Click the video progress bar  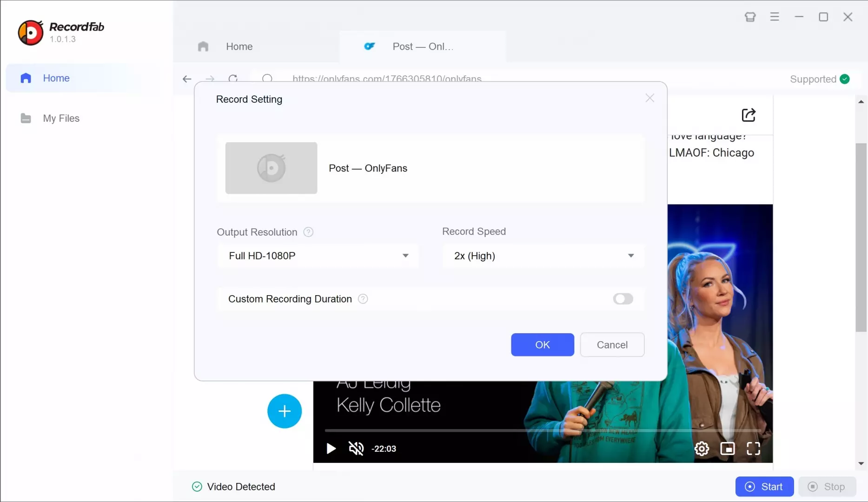click(543, 431)
